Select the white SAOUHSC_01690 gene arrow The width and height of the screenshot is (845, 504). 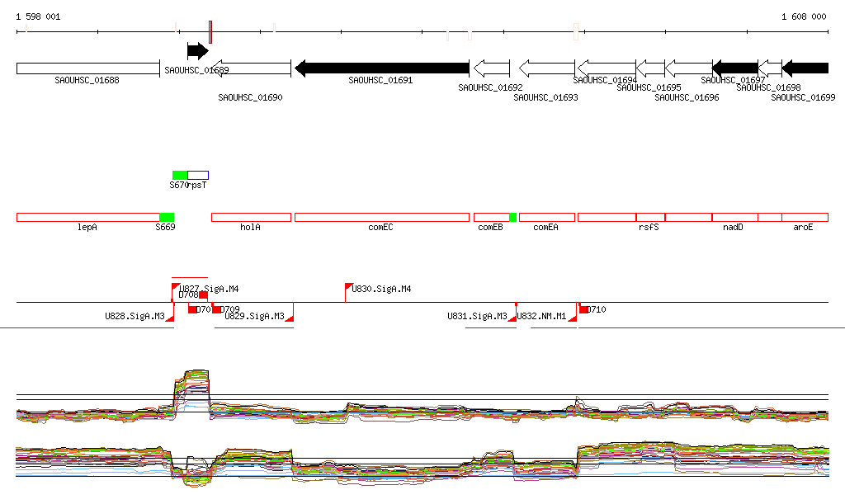point(251,68)
